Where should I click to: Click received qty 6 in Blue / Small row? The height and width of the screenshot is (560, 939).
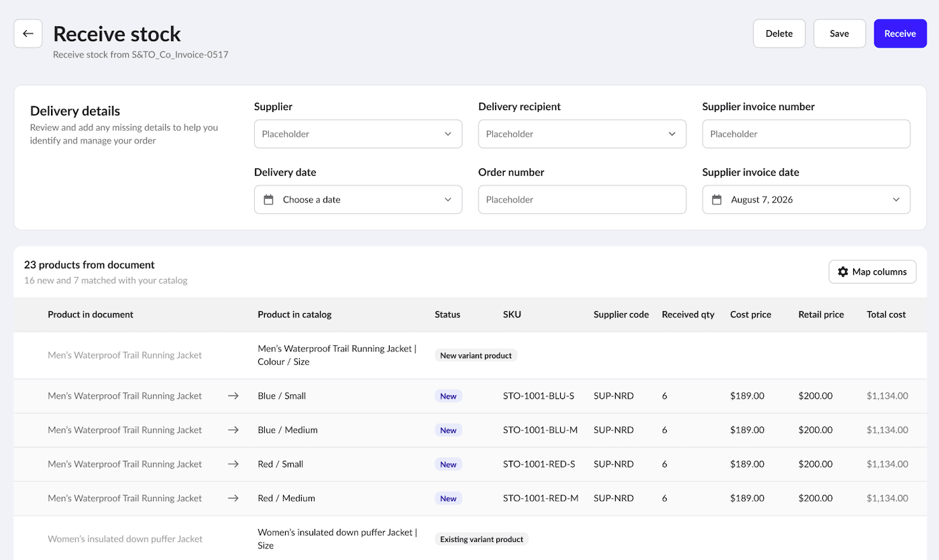point(665,396)
